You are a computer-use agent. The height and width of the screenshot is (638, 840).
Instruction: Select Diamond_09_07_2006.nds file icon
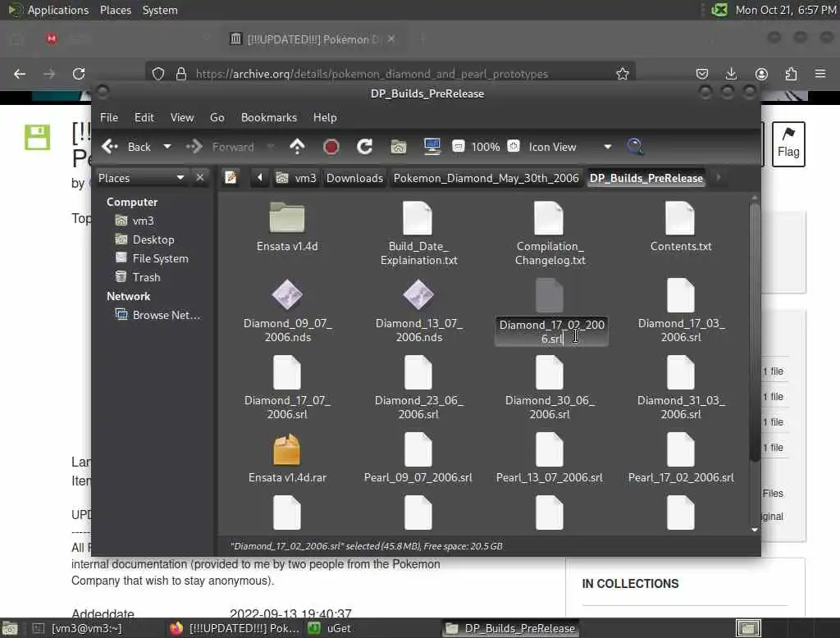coord(287,294)
